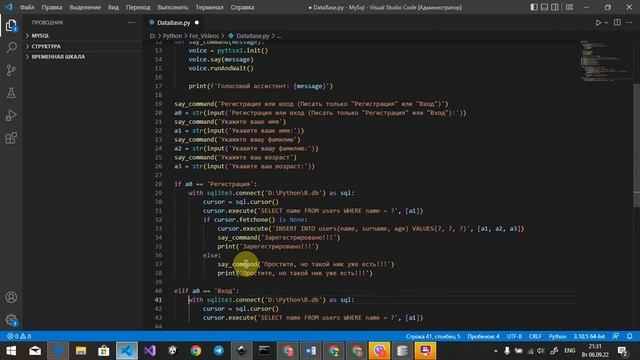The height and width of the screenshot is (360, 640).
Task: Open Chrome from the taskbar
Action: [196, 351]
